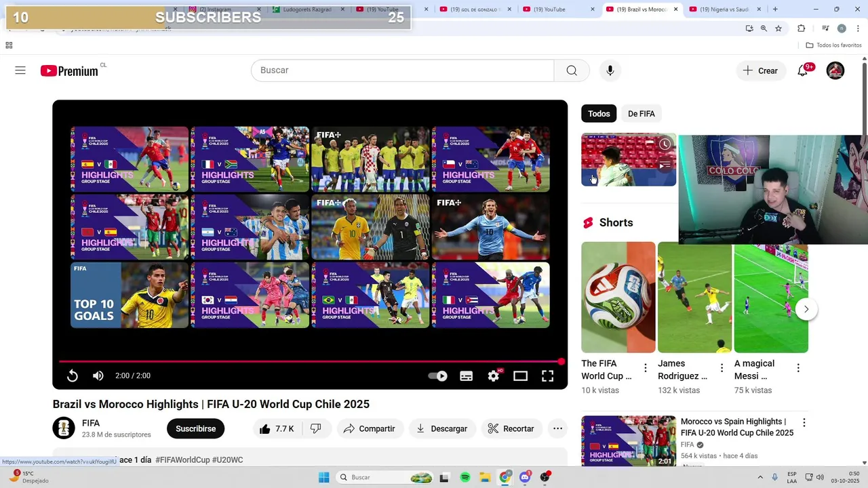
Task: Click the #FIFAWorldCup hashtag link
Action: (x=182, y=460)
